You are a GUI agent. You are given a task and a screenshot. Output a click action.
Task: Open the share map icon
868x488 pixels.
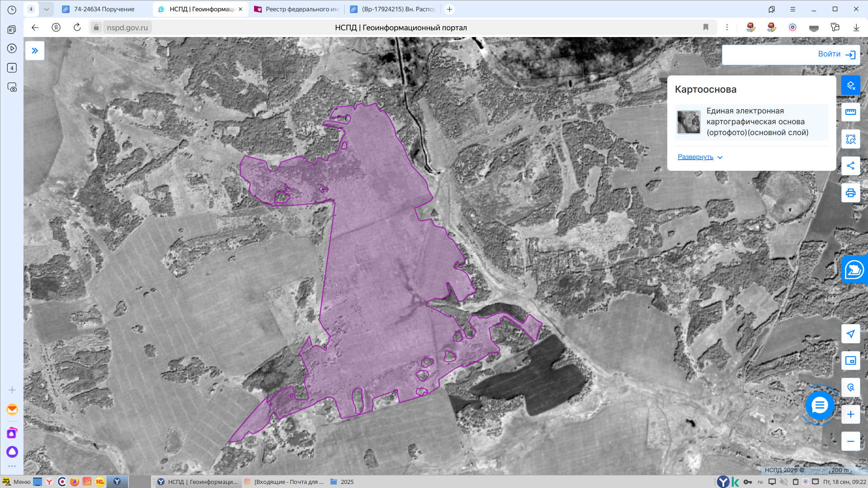850,166
